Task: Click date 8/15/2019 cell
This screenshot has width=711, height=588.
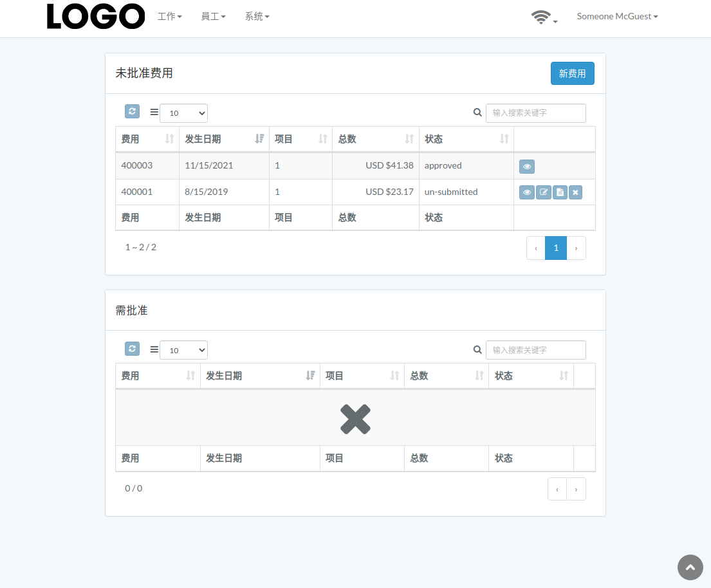Action: coord(224,192)
